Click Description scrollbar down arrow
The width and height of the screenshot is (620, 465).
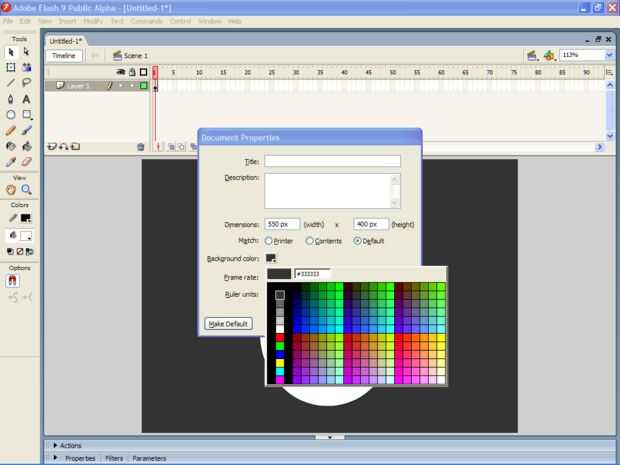point(395,204)
